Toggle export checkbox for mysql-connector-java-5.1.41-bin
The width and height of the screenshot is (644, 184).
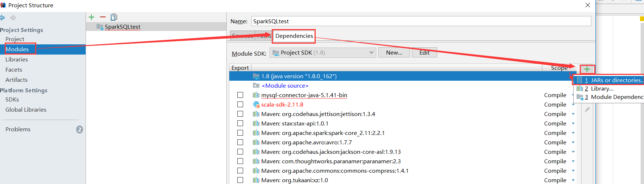click(x=240, y=95)
